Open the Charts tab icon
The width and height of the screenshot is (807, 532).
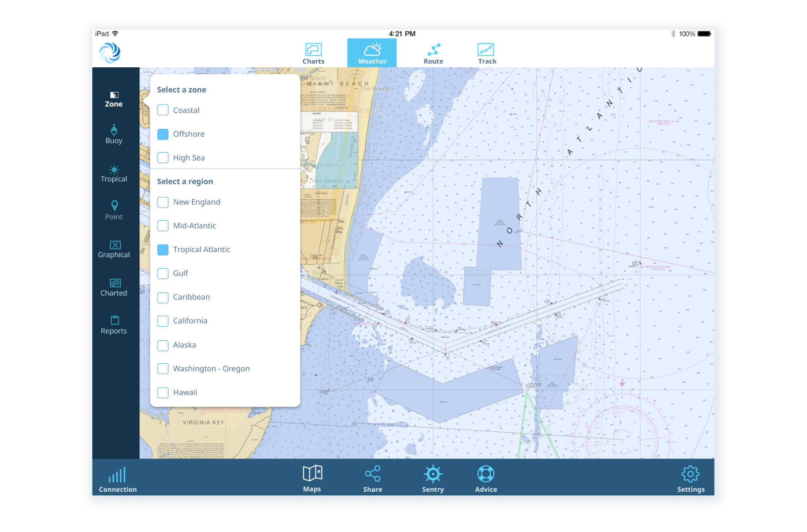[x=313, y=50]
